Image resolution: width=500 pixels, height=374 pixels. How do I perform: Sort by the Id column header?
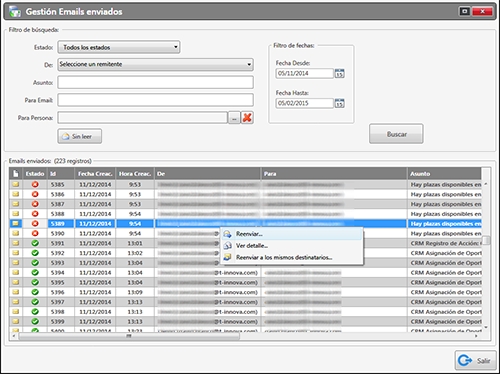point(61,174)
